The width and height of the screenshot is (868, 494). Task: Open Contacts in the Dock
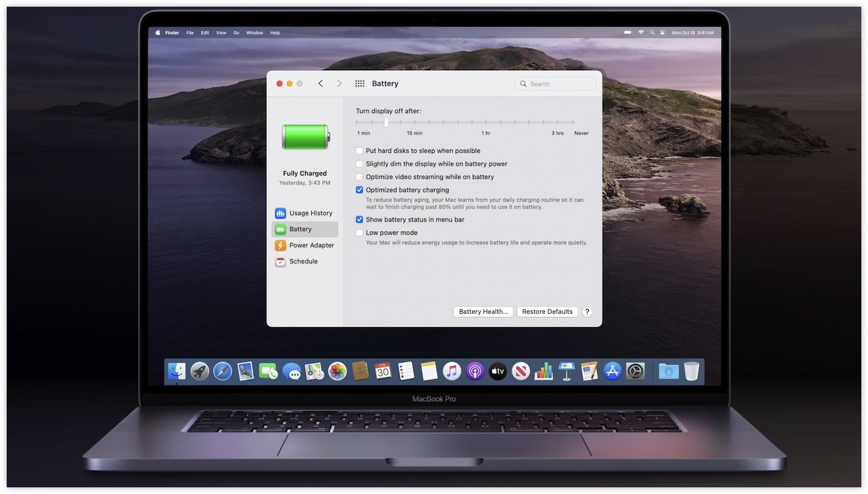pyautogui.click(x=360, y=371)
